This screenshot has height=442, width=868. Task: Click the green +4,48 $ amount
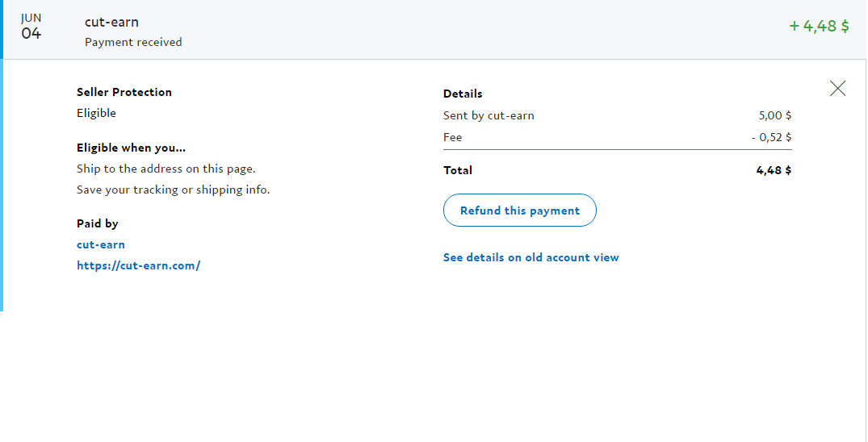pos(819,26)
